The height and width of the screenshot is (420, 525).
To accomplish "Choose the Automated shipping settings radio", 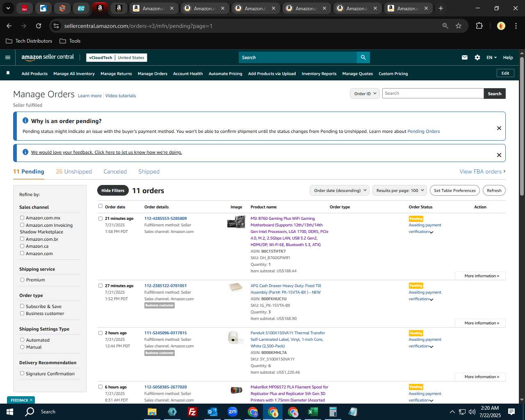I will tap(22, 340).
